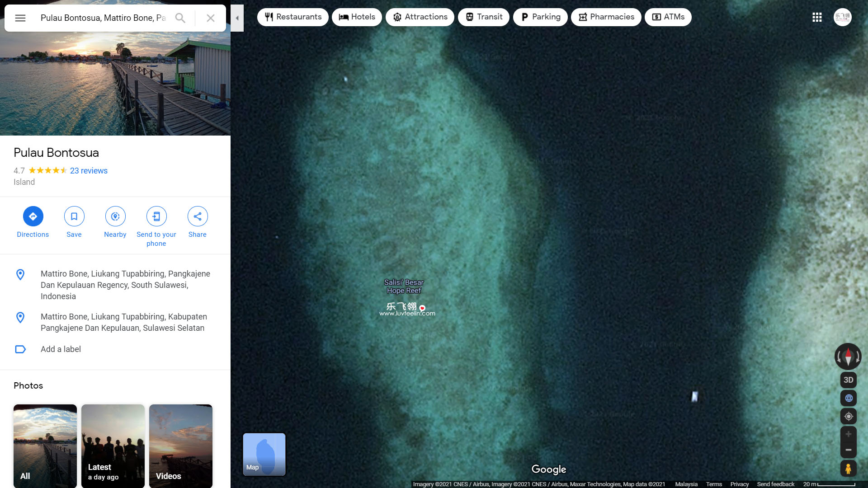Save Pulau Bontosua to a list

coord(74,216)
